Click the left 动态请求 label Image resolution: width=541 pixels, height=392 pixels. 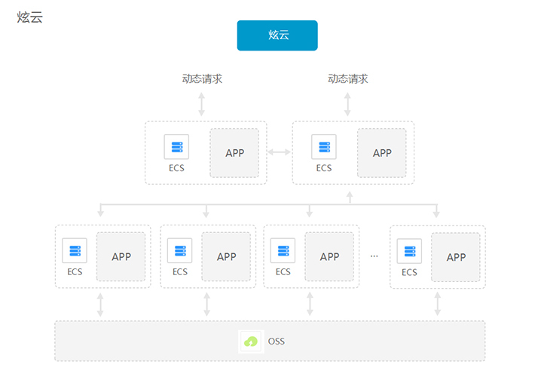(x=202, y=78)
